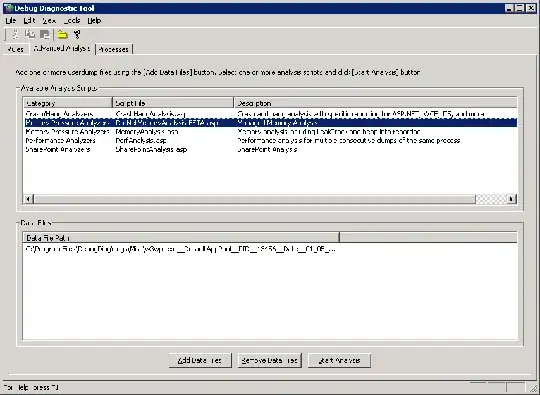540x395 pixels.
Task: Click the Cut toolbar icon
Action: coord(16,34)
